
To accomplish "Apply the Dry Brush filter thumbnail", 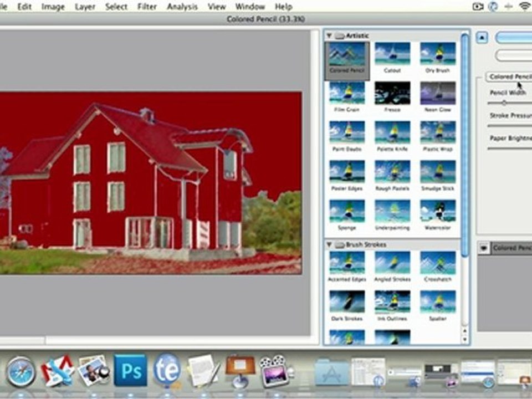I will click(x=438, y=54).
